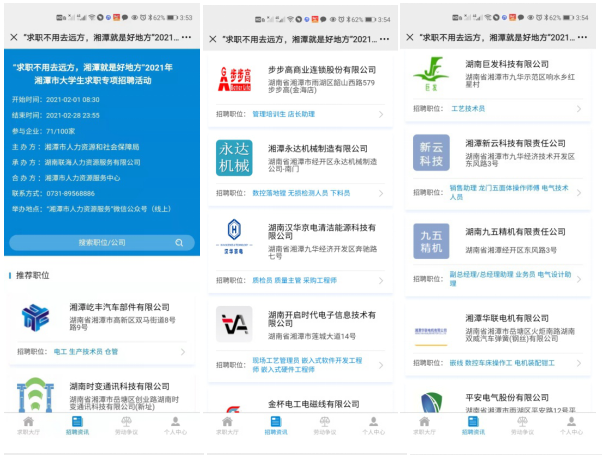The width and height of the screenshot is (602, 455).
Task: Close the page in the left screenshot
Action: [14, 37]
